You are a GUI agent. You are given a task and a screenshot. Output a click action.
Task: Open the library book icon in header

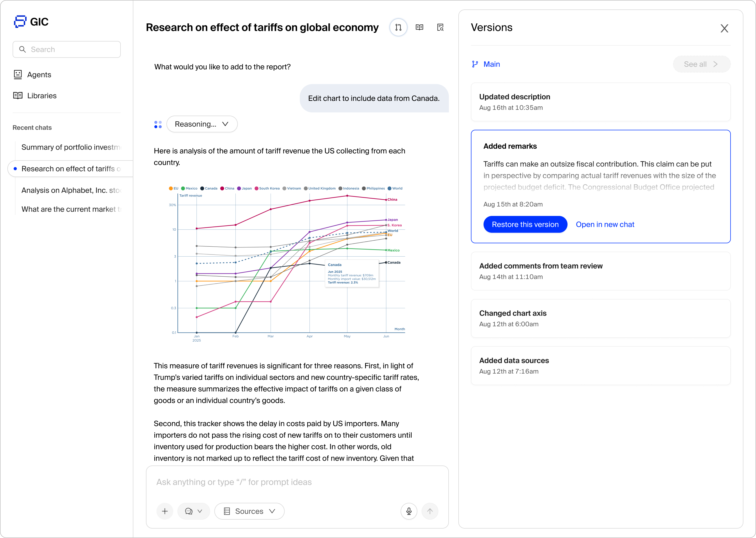click(x=419, y=27)
